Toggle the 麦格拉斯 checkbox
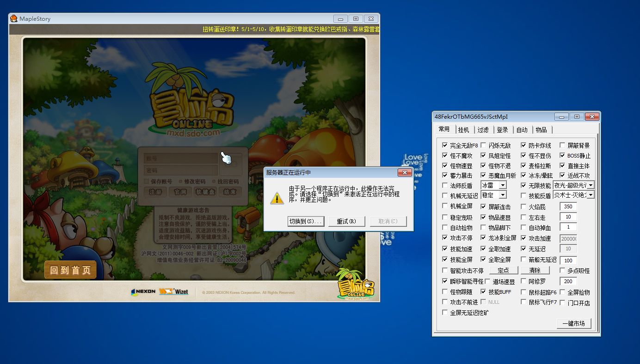Image resolution: width=640 pixels, height=364 pixels. 524,166
